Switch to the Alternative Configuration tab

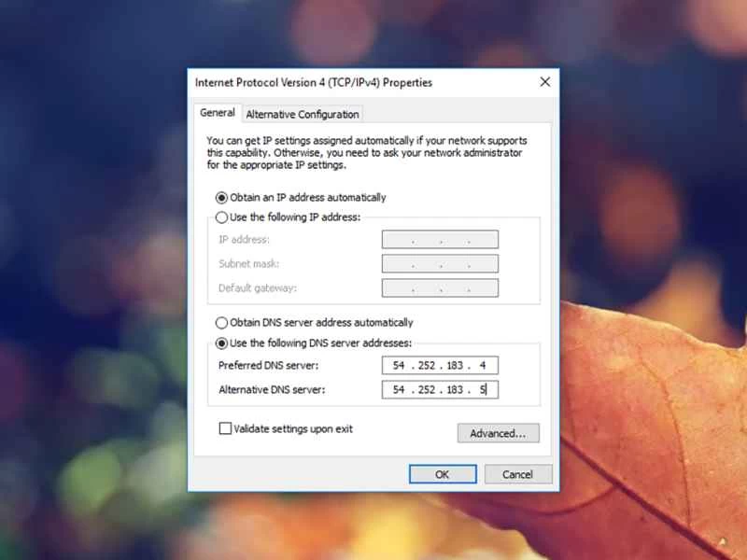click(x=302, y=114)
